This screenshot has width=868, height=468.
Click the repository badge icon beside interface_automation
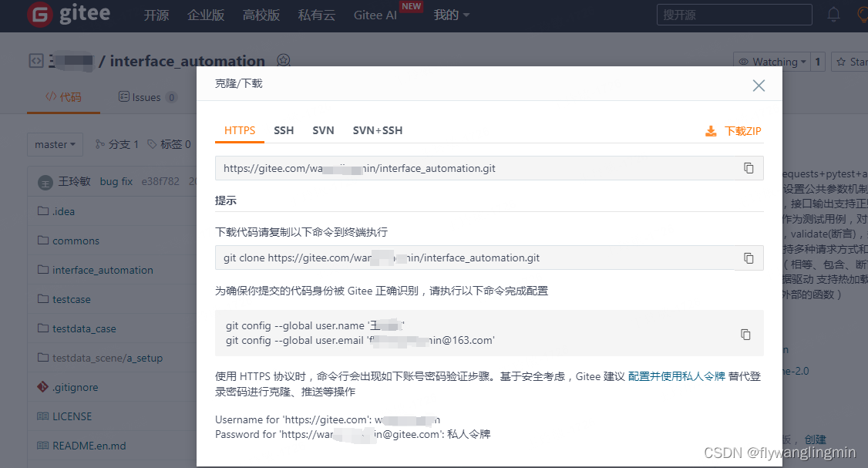coord(284,60)
